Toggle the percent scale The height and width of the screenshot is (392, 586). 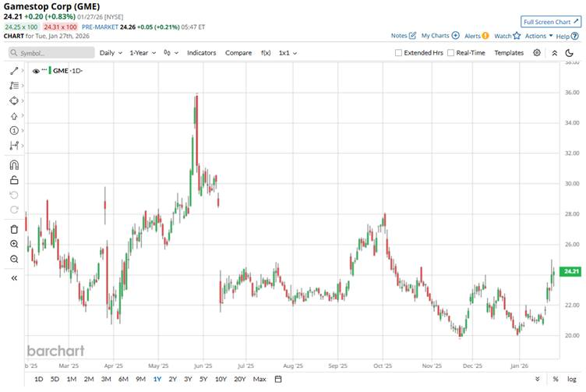[x=556, y=379]
